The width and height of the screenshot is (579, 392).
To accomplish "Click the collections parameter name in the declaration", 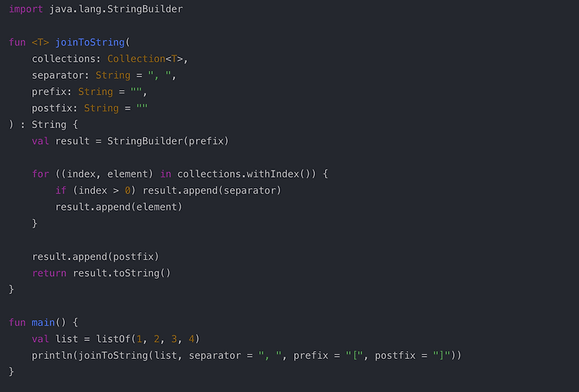I will coord(63,59).
